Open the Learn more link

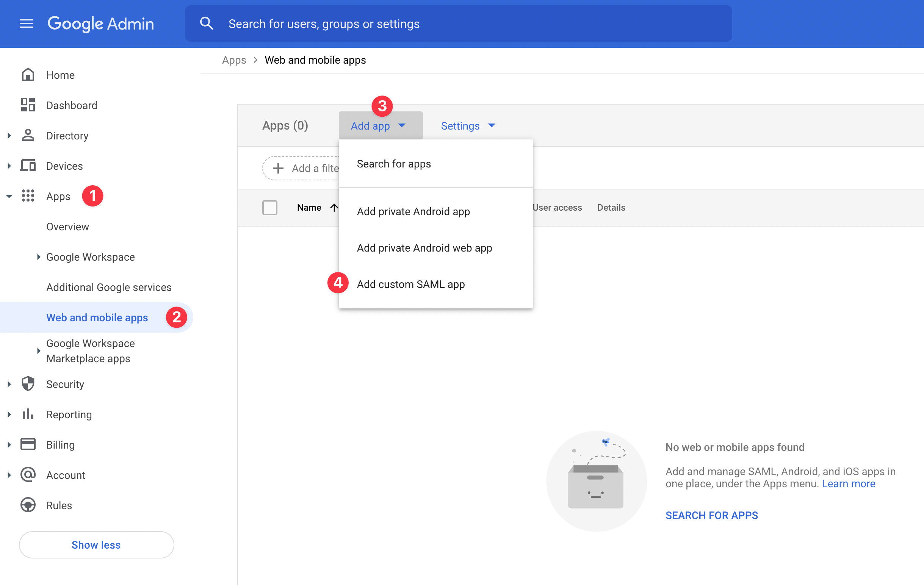pyautogui.click(x=849, y=483)
